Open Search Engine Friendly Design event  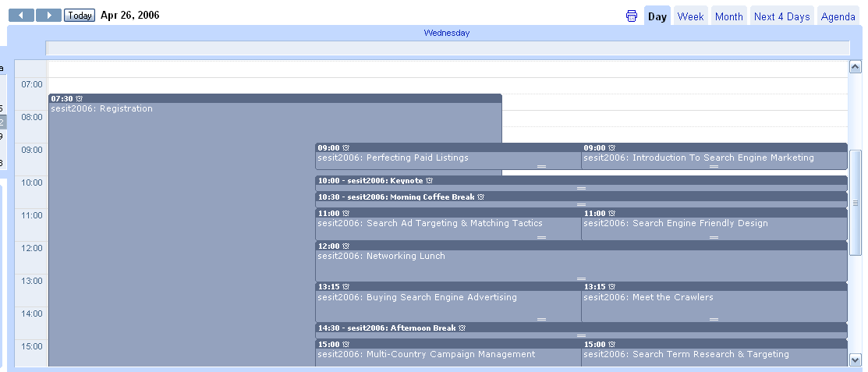pyautogui.click(x=676, y=223)
